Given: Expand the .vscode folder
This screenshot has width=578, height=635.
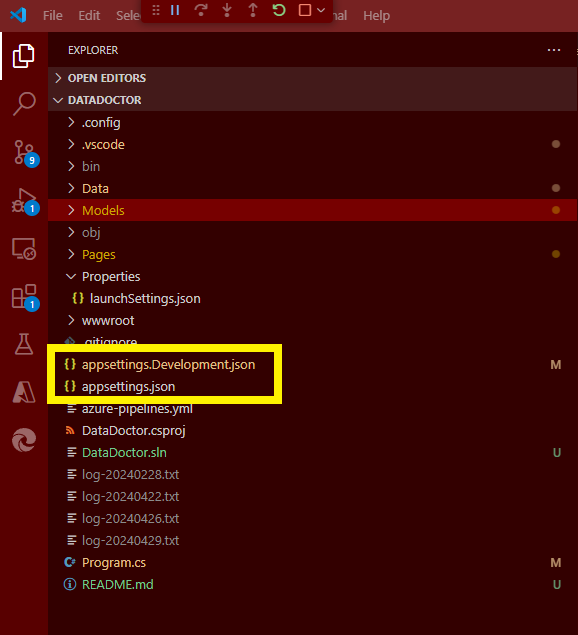Looking at the screenshot, I should click(312, 144).
